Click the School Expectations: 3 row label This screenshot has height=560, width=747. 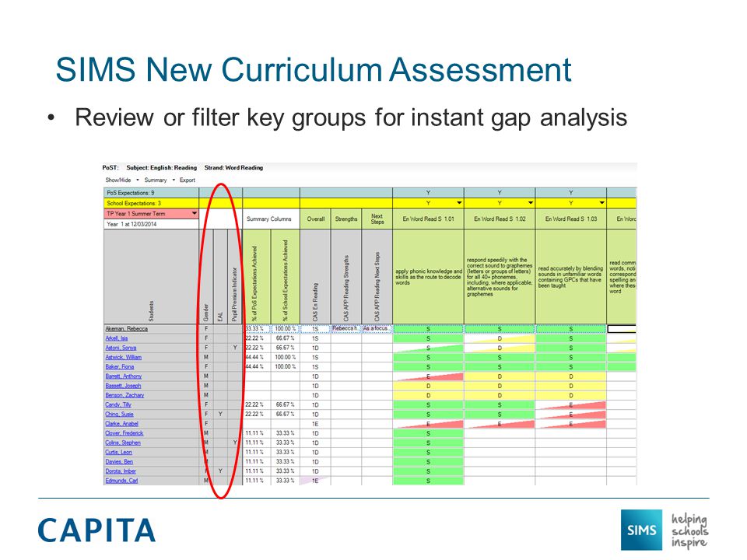point(152,203)
